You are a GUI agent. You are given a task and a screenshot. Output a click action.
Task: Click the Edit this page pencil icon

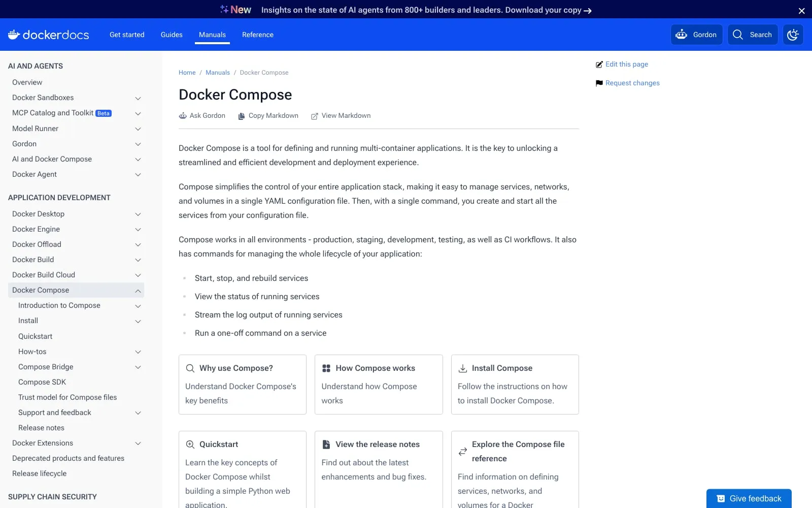599,65
